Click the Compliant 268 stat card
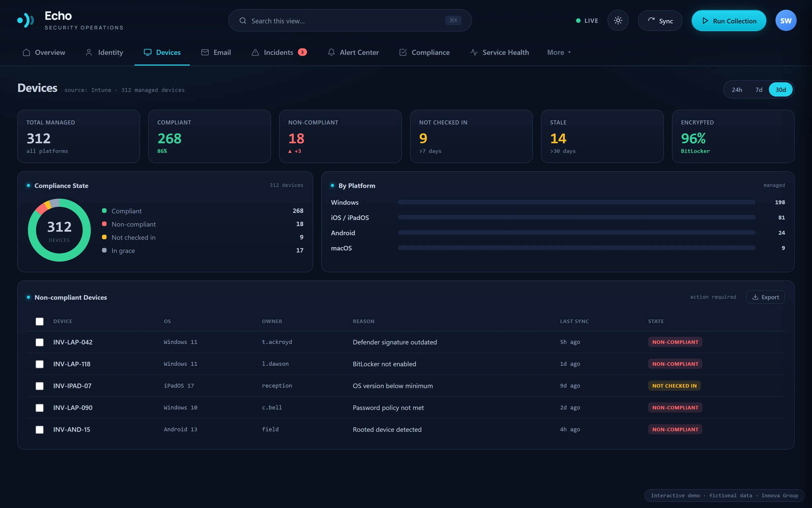Viewport: 812px width, 508px height. pos(209,136)
